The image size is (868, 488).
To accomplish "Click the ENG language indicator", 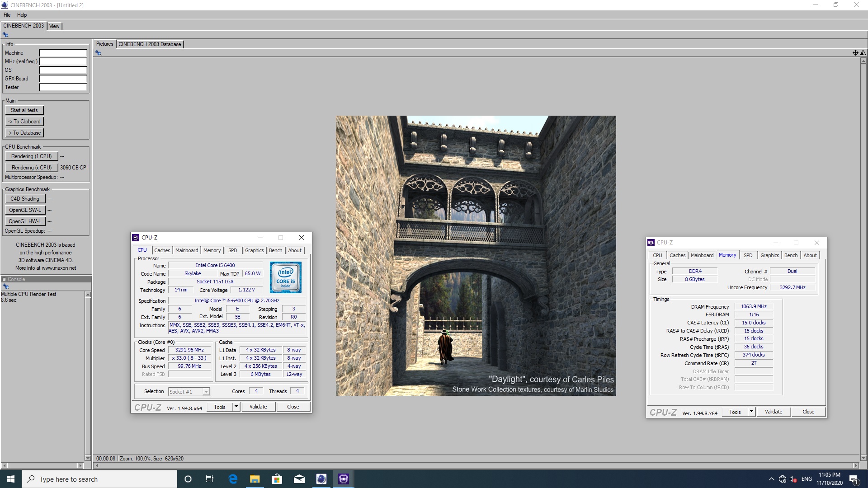I will click(807, 479).
